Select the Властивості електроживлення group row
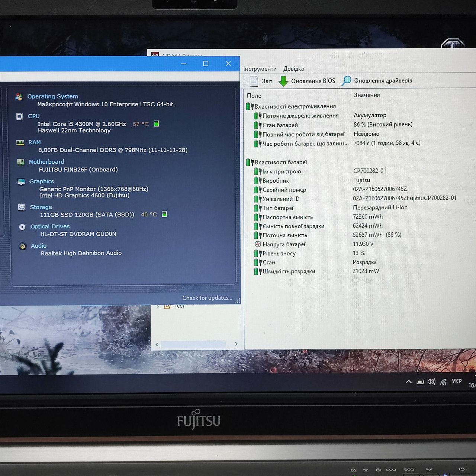 pyautogui.click(x=291, y=106)
